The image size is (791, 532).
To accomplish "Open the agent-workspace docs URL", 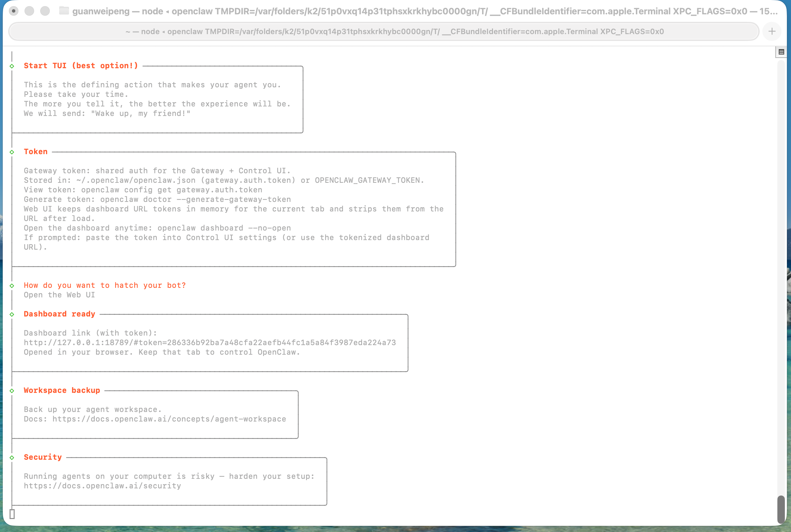I will tap(169, 419).
